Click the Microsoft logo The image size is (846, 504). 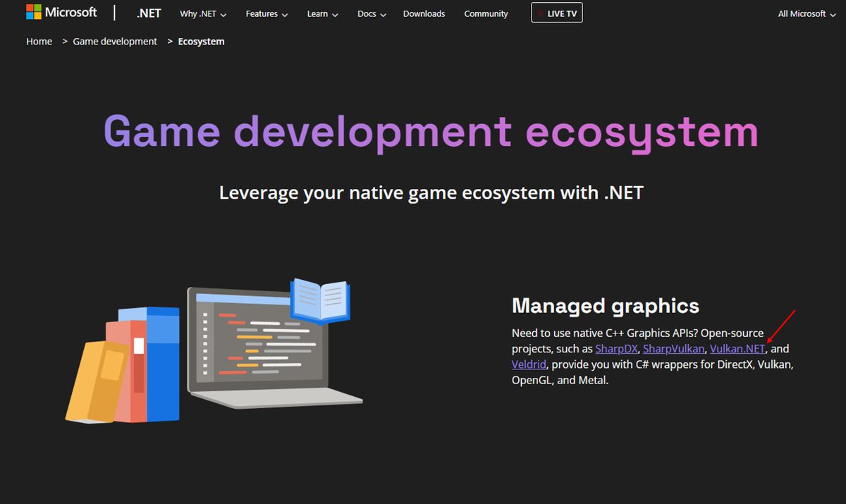(x=61, y=13)
